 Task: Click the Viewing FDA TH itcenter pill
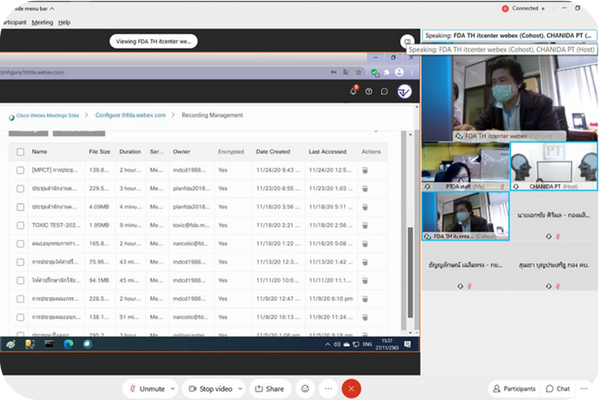coord(153,41)
